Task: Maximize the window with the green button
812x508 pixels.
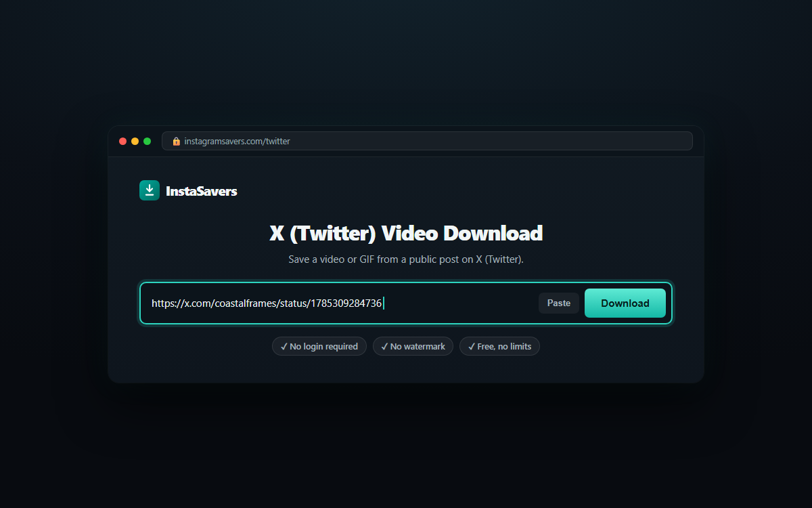Action: 148,141
